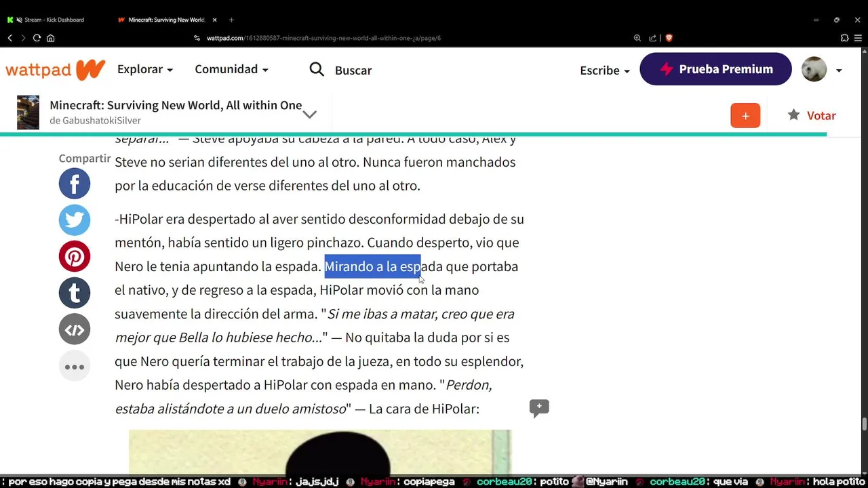868x488 pixels.
Task: Click the phrase 'La cara de HiPolar:'
Action: coord(424,409)
